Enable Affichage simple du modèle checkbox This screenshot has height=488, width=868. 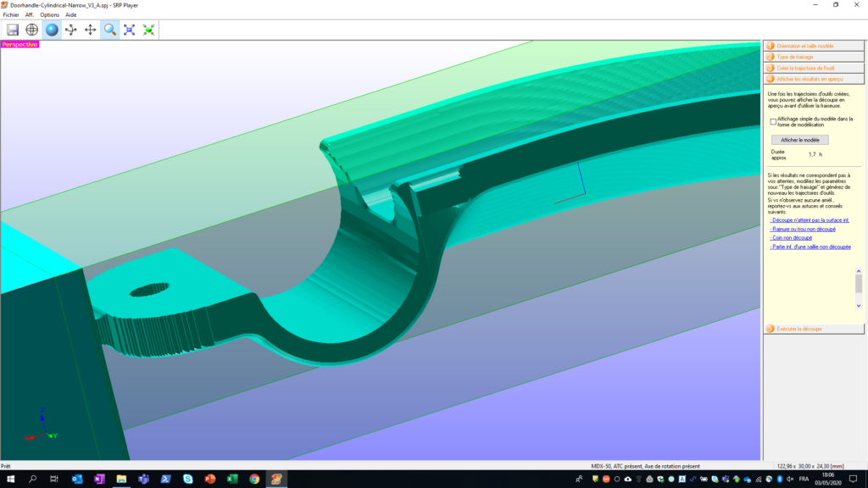coord(773,122)
